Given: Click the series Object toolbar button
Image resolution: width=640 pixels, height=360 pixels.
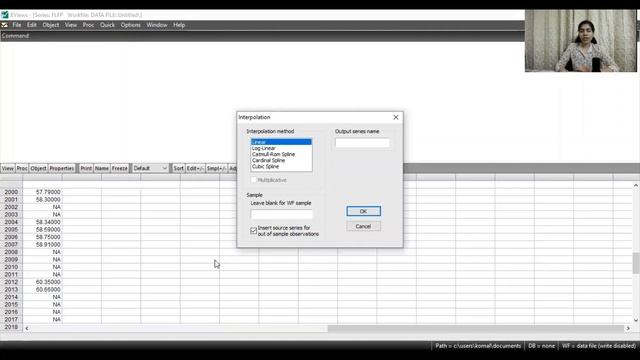Looking at the screenshot, I should (x=38, y=168).
